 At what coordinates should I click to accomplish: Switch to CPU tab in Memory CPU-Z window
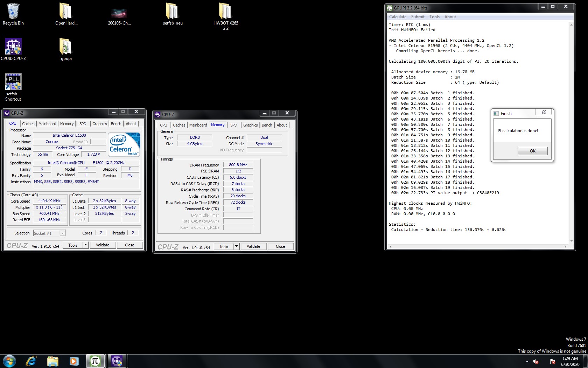163,125
